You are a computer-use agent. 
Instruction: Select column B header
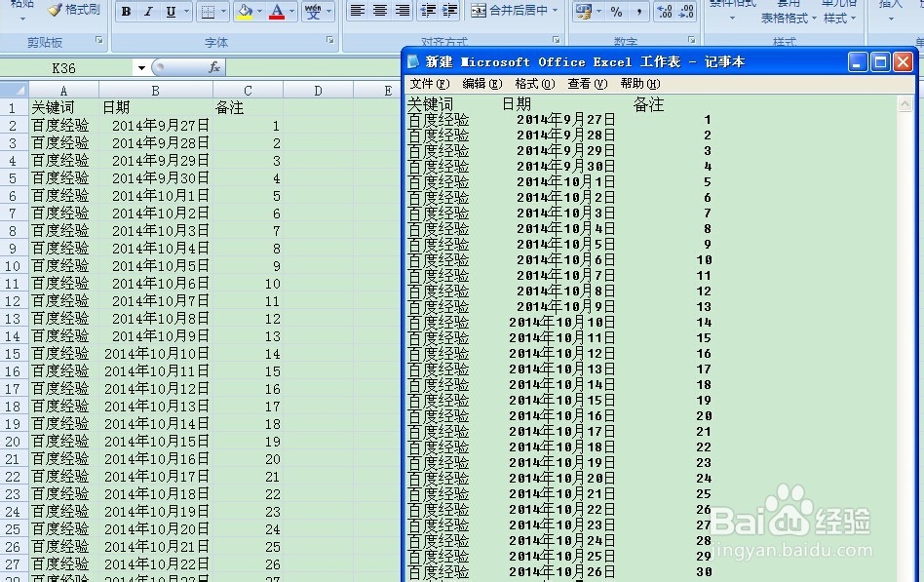pos(156,91)
